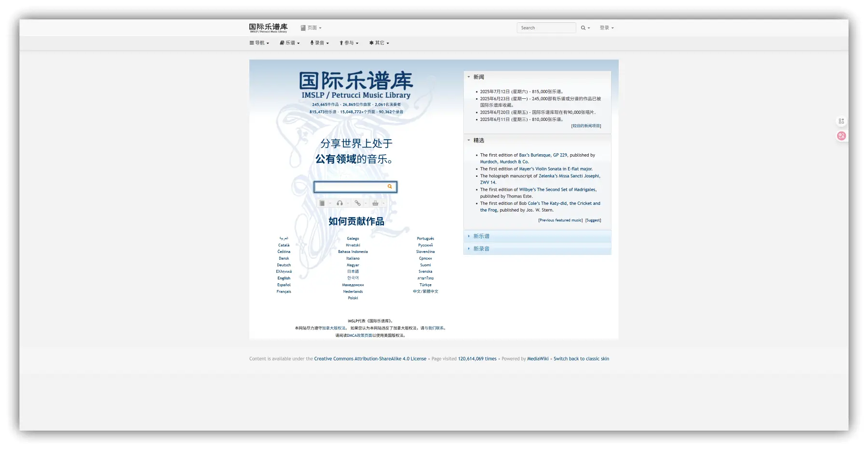Click the orange magnifier search icon

pyautogui.click(x=390, y=186)
